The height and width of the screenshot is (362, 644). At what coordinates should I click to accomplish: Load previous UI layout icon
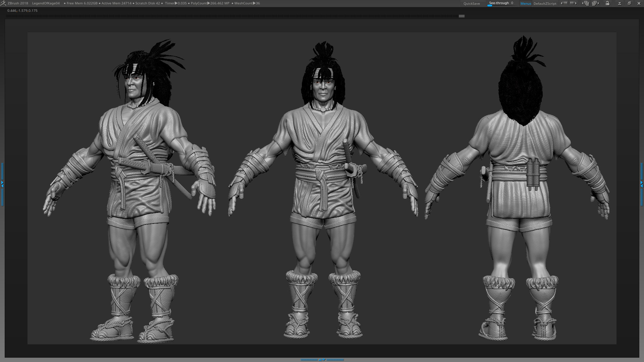[x=586, y=3]
